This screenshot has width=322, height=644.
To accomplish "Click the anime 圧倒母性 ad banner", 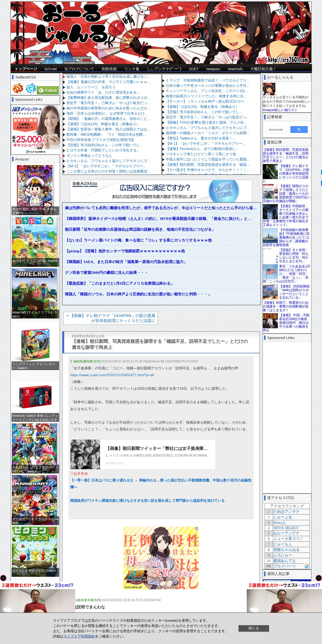I will pos(161,558).
